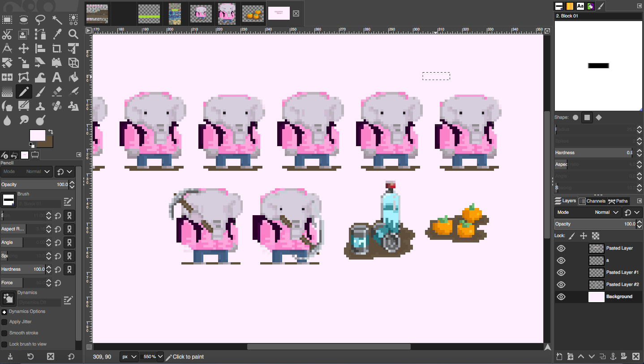Select the 3D Transform cube tool
644x364 pixels.
coord(73,63)
